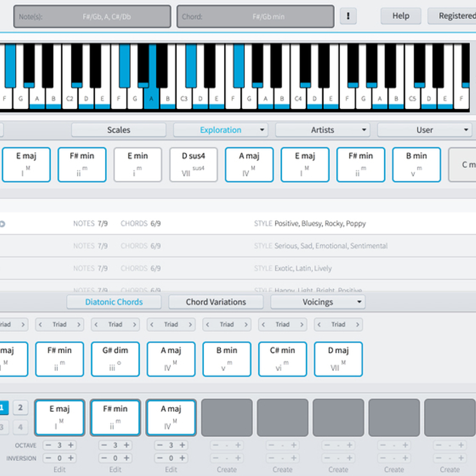Image resolution: width=476 pixels, height=476 pixels.
Task: Play the C3 piano key
Action: point(184,99)
